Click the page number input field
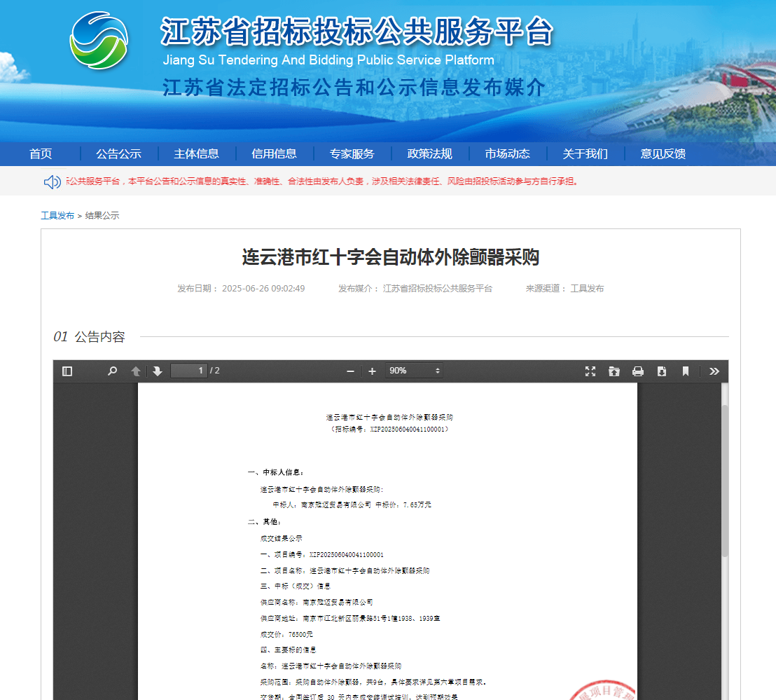 [x=188, y=371]
